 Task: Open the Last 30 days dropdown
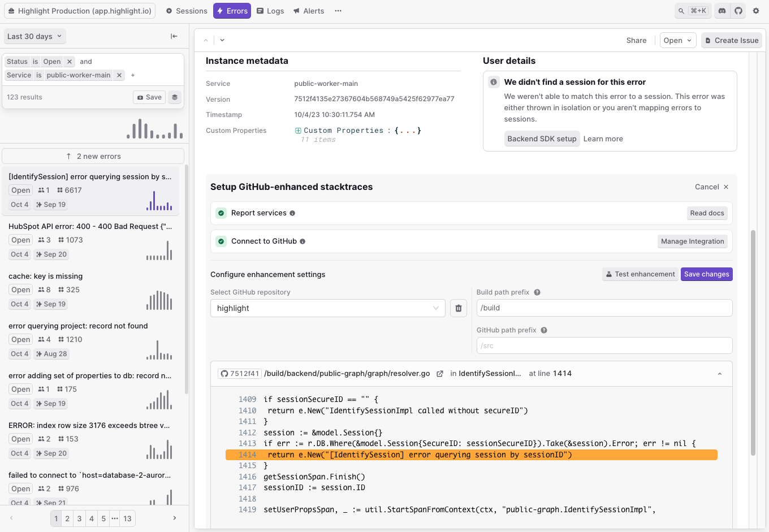point(34,36)
